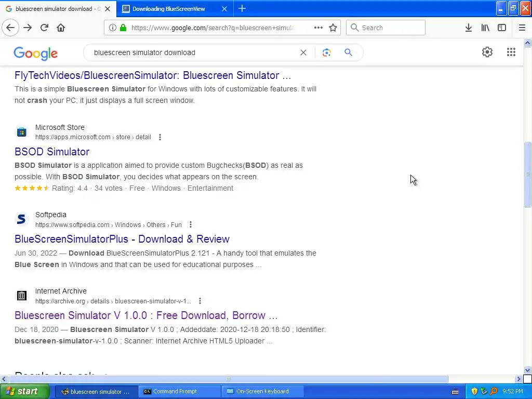Bookmark this page with the star icon
Viewport: 532px width, 399px height.
tap(333, 28)
